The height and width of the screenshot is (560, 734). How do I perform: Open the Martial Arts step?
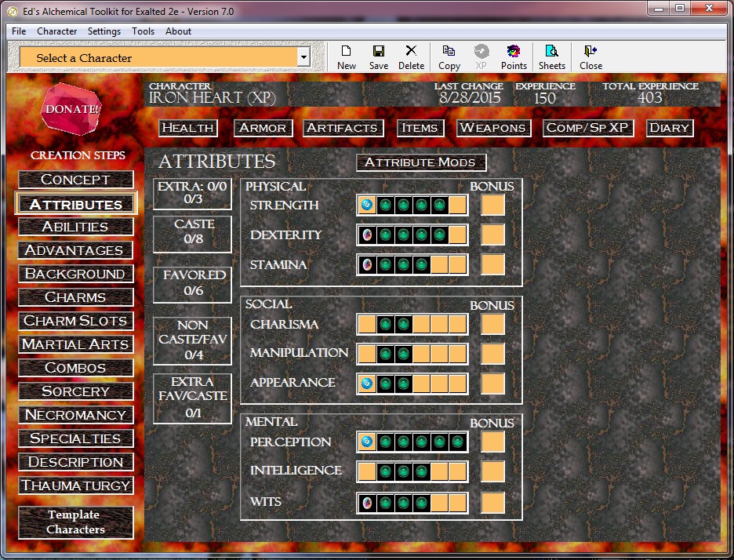(x=76, y=344)
